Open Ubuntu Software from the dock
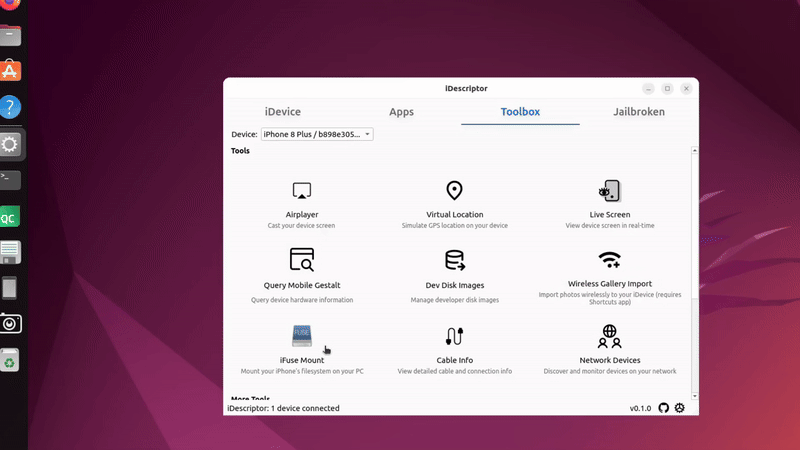The image size is (800, 450). [10, 70]
